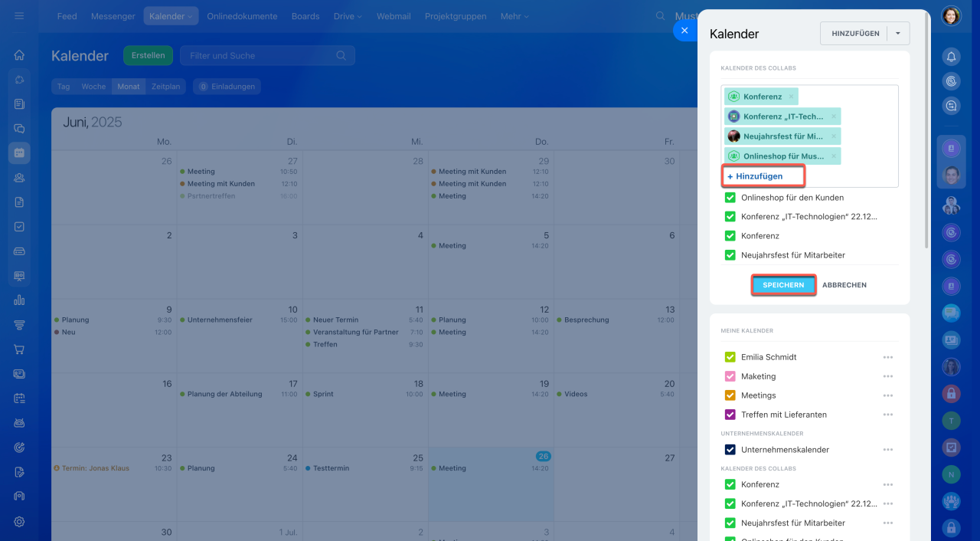Click inside the Filter und Suche field

267,55
